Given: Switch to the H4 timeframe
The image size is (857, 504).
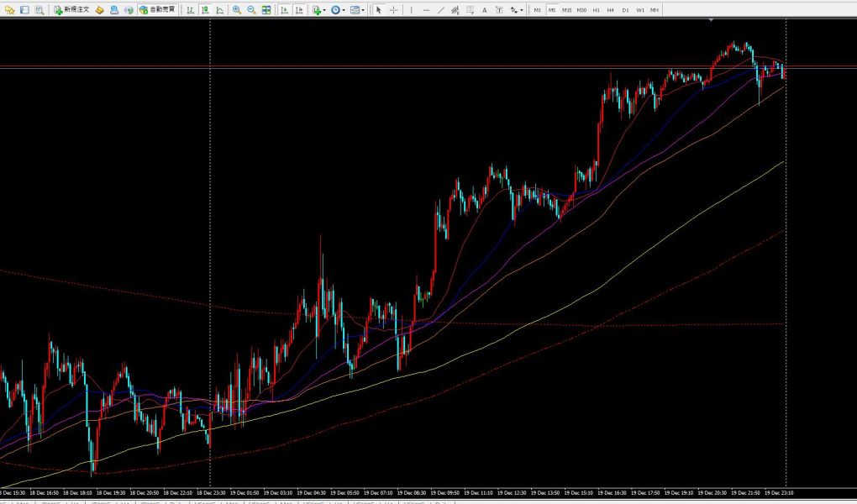Looking at the screenshot, I should coord(610,10).
